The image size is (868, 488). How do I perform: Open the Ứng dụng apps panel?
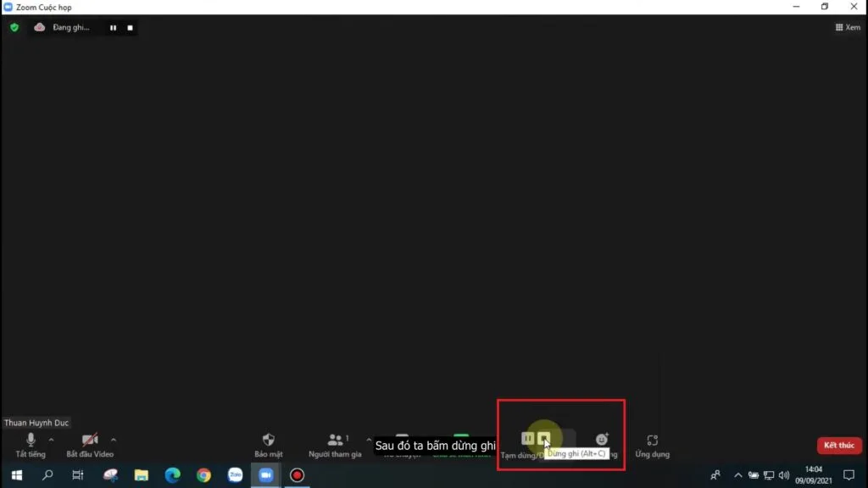651,443
